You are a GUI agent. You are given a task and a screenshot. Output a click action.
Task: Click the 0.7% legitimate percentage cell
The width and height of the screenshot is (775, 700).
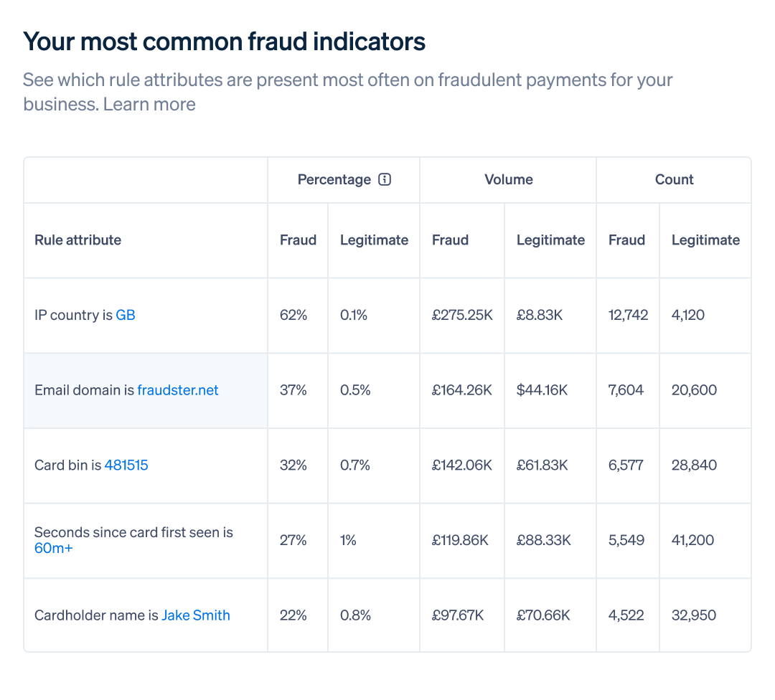374,465
